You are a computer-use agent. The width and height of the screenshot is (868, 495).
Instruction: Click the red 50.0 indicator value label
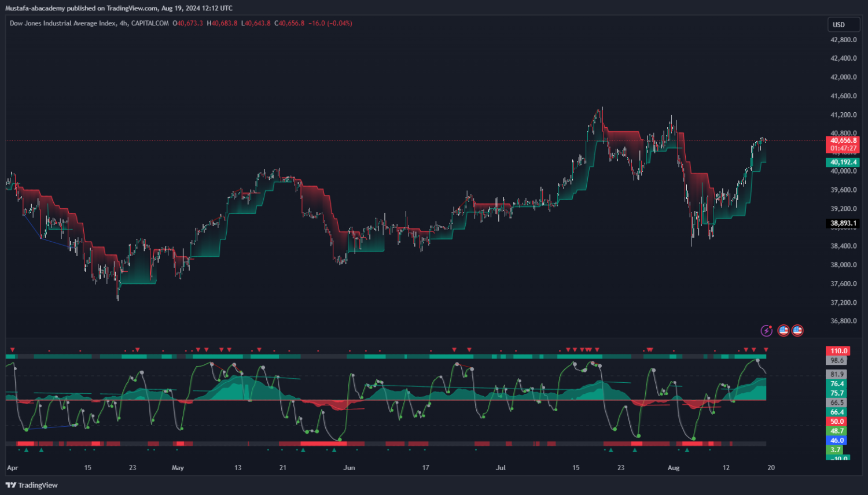pos(837,422)
